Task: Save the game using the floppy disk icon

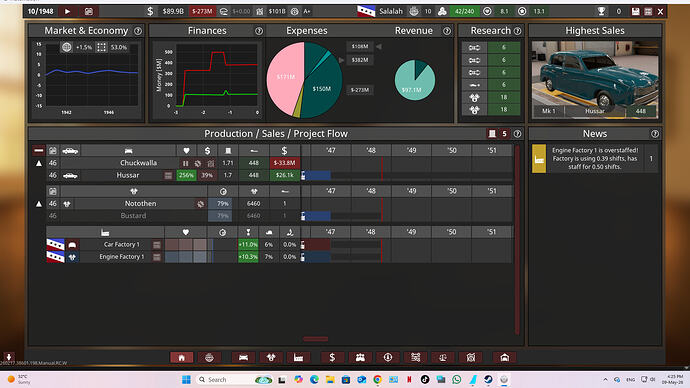Action: point(635,11)
